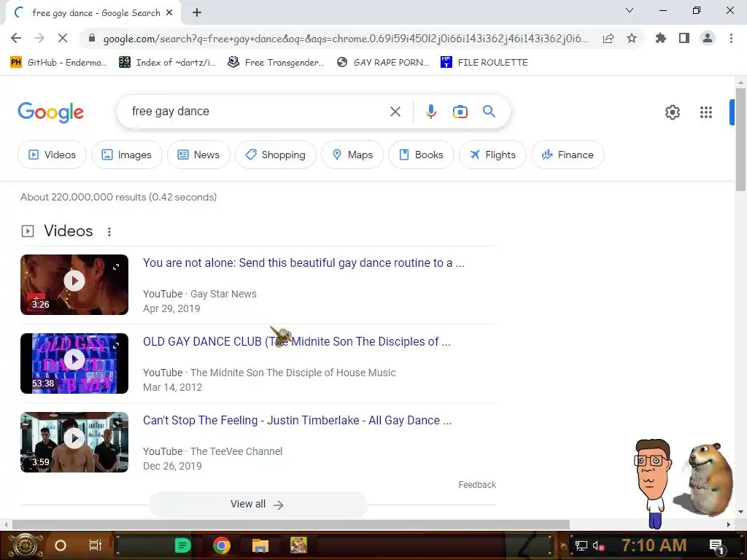The image size is (747, 560).
Task: Open 'OLD GAY DANCE CLUB' video link
Action: 296,341
